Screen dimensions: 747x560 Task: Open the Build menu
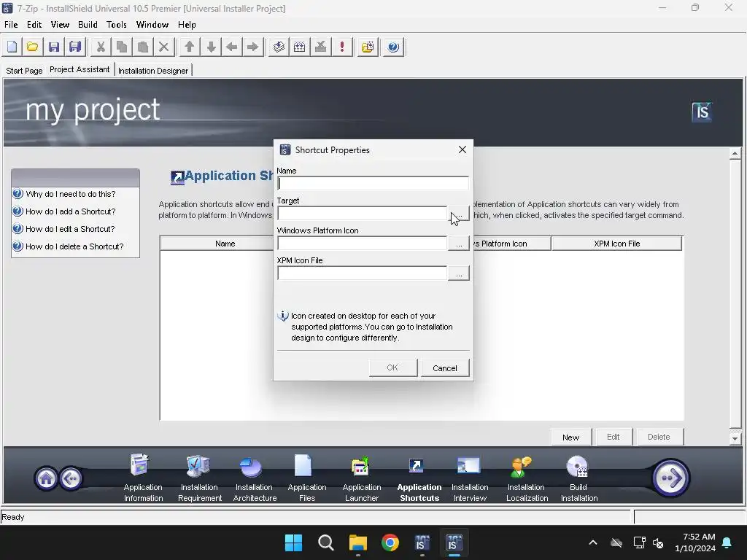pyautogui.click(x=88, y=25)
